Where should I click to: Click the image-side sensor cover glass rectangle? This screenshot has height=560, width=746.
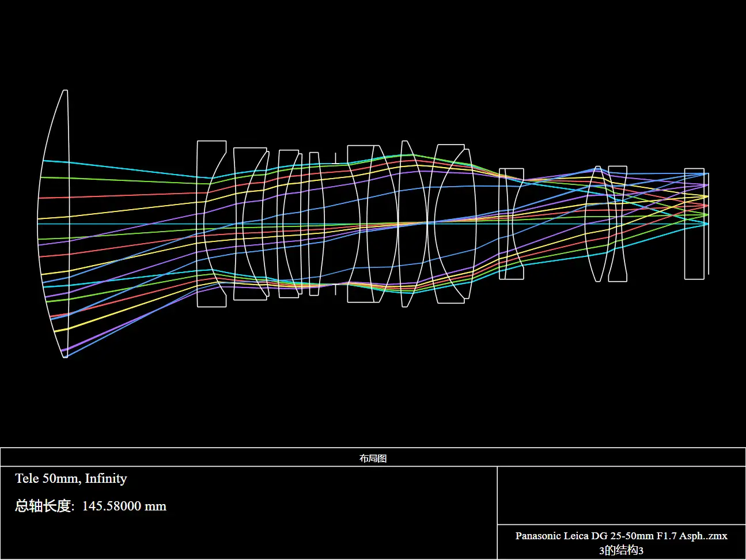click(694, 224)
